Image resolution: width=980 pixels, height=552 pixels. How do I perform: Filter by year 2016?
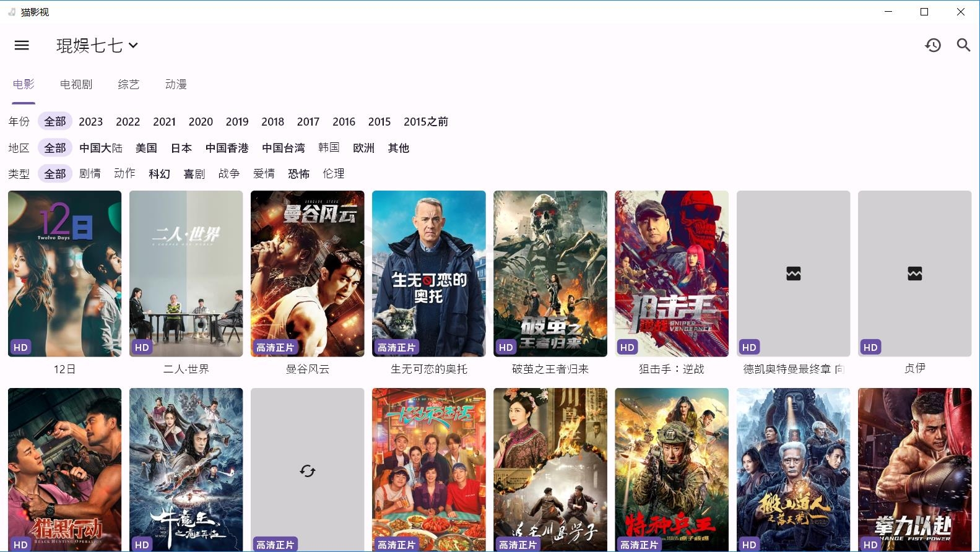pyautogui.click(x=344, y=122)
